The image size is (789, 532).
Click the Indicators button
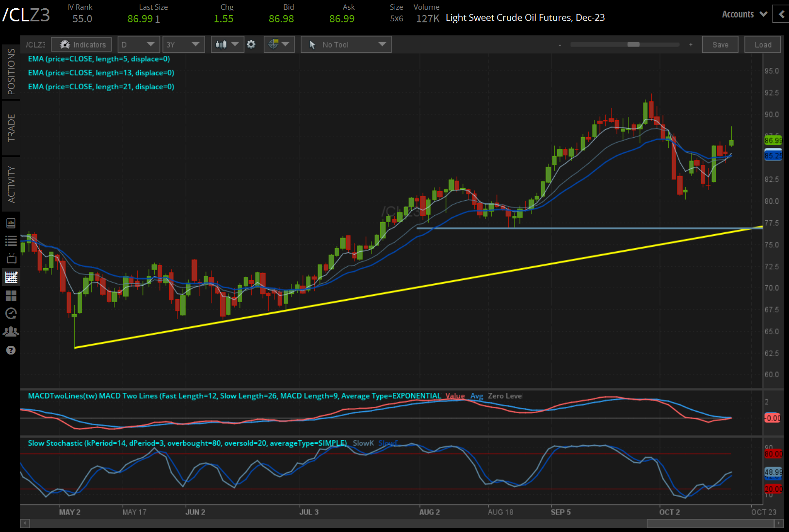click(82, 45)
